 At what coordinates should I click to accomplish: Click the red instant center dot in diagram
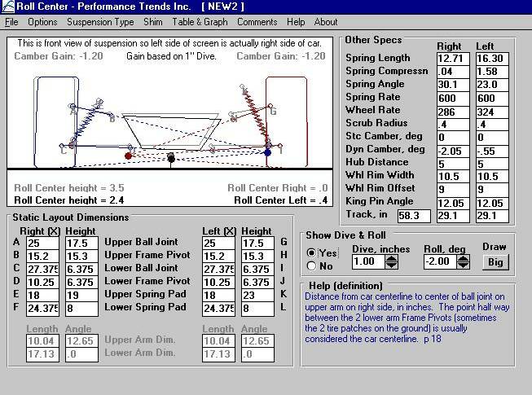point(128,154)
